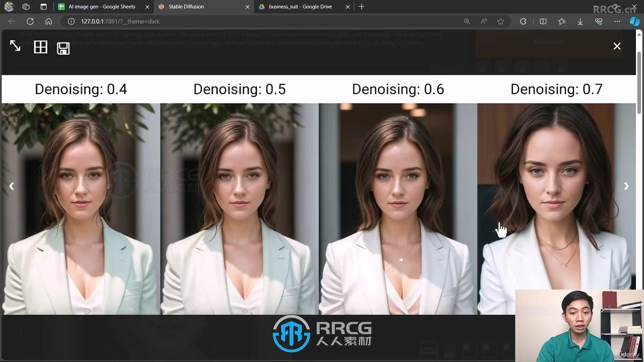Open the workspaces icon in the title bar
644x362 pixels.
[x=26, y=7]
